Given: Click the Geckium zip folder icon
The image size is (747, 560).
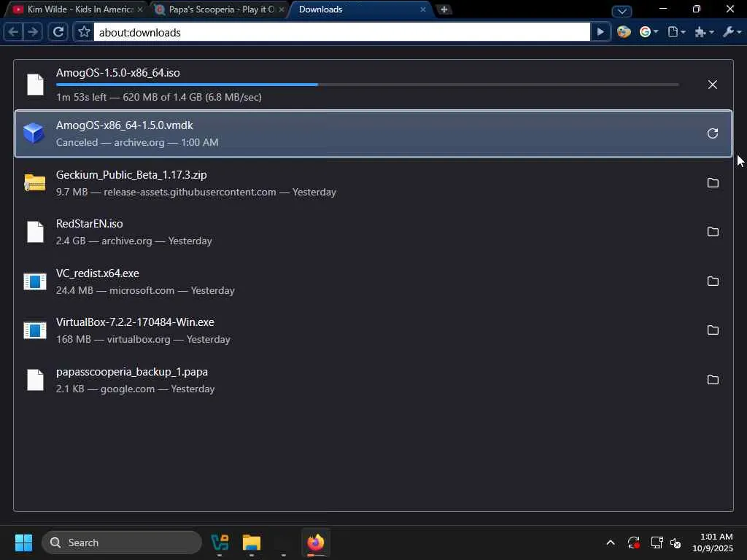Looking at the screenshot, I should (x=35, y=183).
